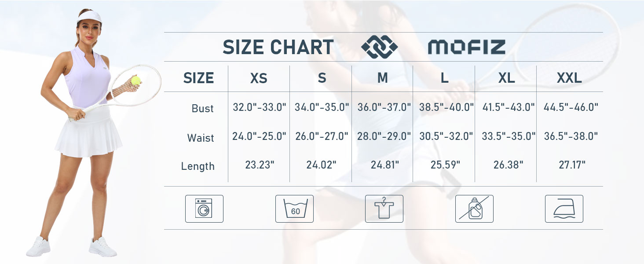644x264 pixels.
Task: Click the XXL length value 27.17"
Action: tap(571, 165)
